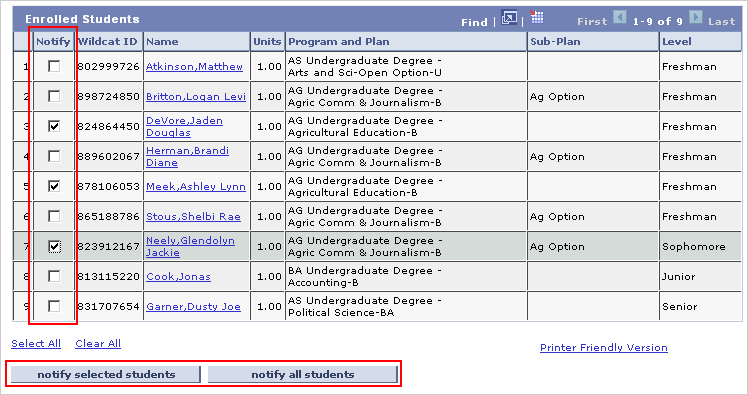
Task: Check Notify box for Cook,Jonas
Action: [54, 276]
